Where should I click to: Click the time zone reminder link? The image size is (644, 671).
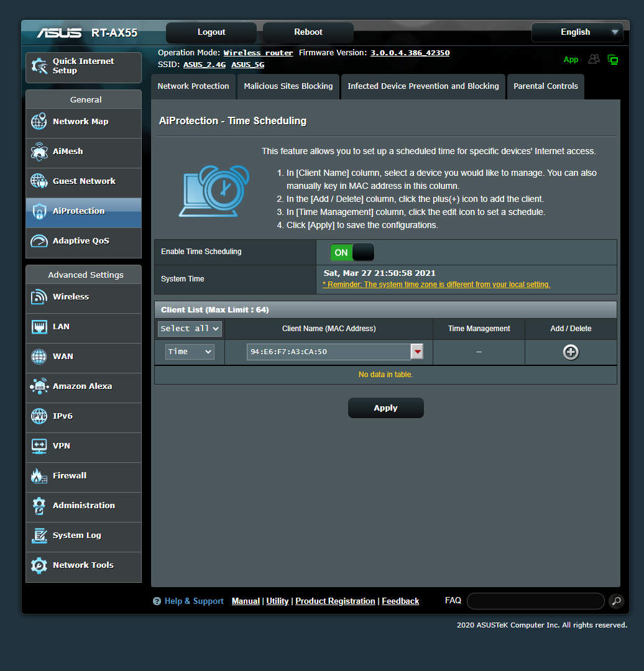point(436,285)
